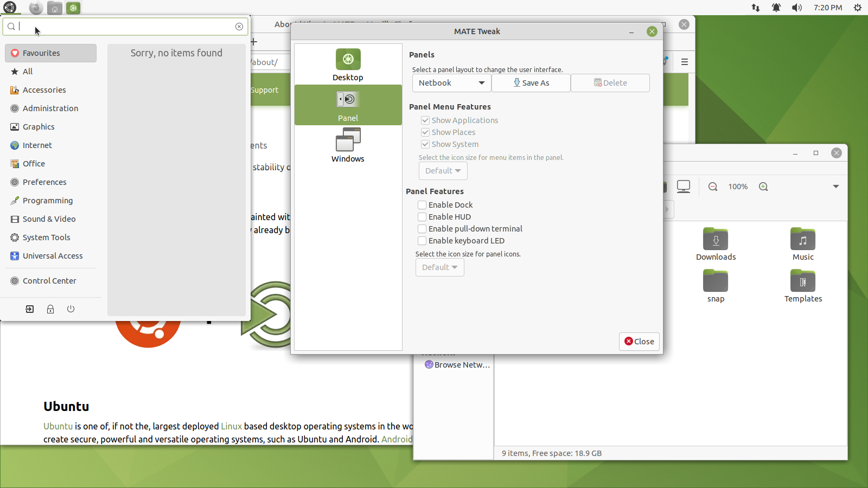
Task: Select Preferences category in menu
Action: (50, 182)
